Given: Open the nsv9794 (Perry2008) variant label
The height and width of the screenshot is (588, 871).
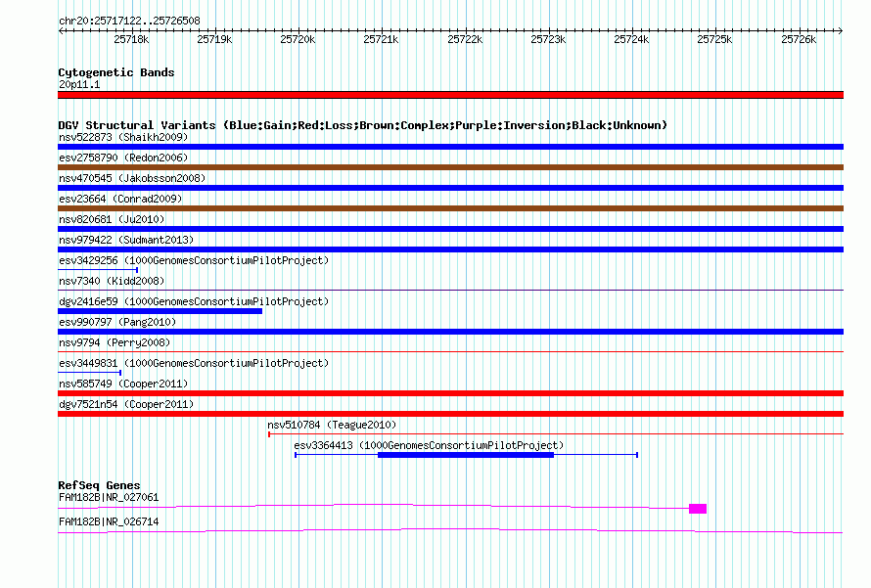Looking at the screenshot, I should (x=115, y=342).
